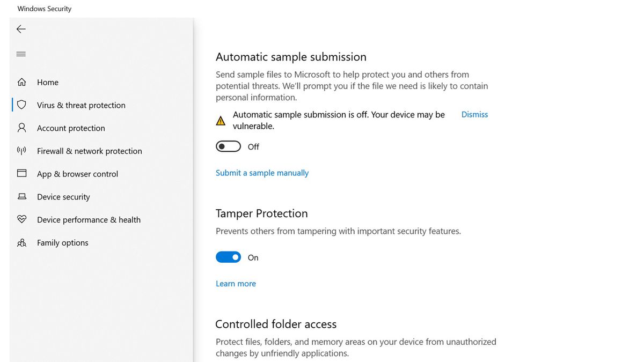644x362 pixels.
Task: Open Submit a sample manually
Action: (262, 173)
